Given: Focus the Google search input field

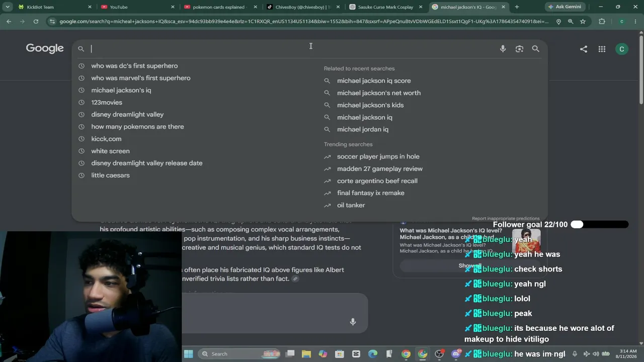Looking at the screenshot, I should click(x=292, y=49).
